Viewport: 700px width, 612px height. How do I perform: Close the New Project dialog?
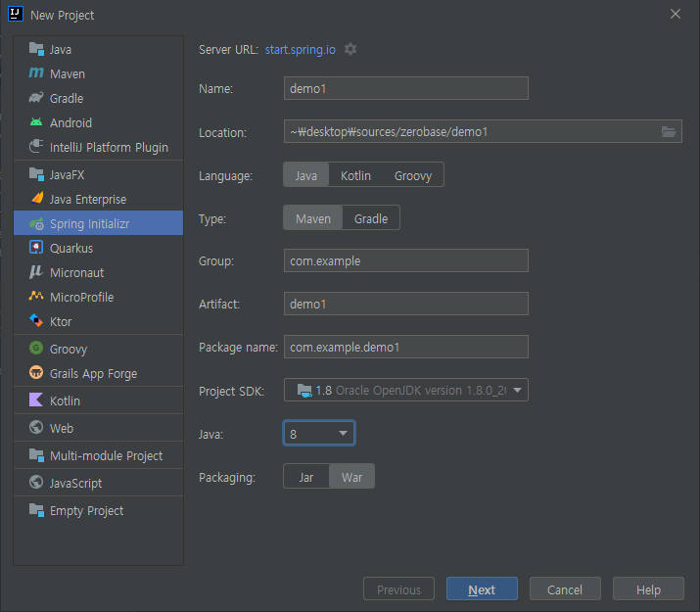point(676,15)
